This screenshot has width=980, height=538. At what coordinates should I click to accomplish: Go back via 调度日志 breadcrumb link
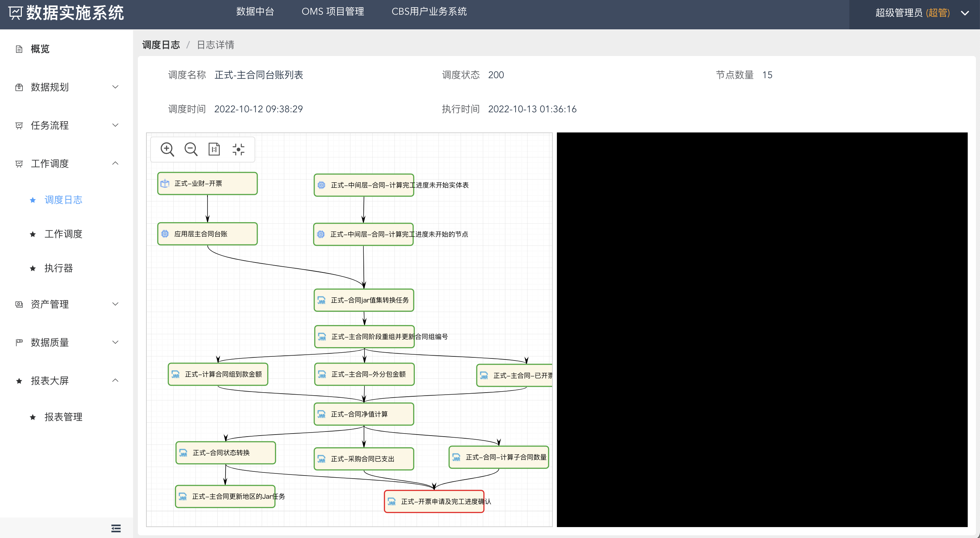click(x=161, y=45)
